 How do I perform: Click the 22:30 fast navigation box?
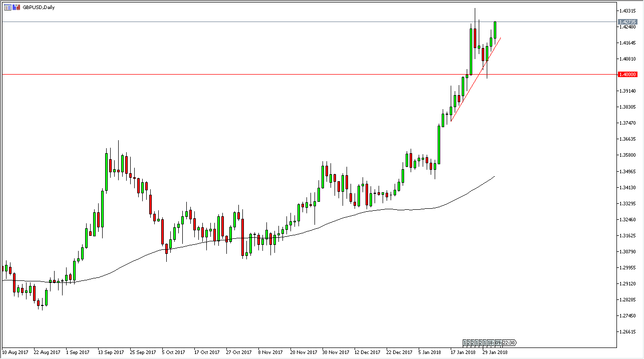click(509, 342)
